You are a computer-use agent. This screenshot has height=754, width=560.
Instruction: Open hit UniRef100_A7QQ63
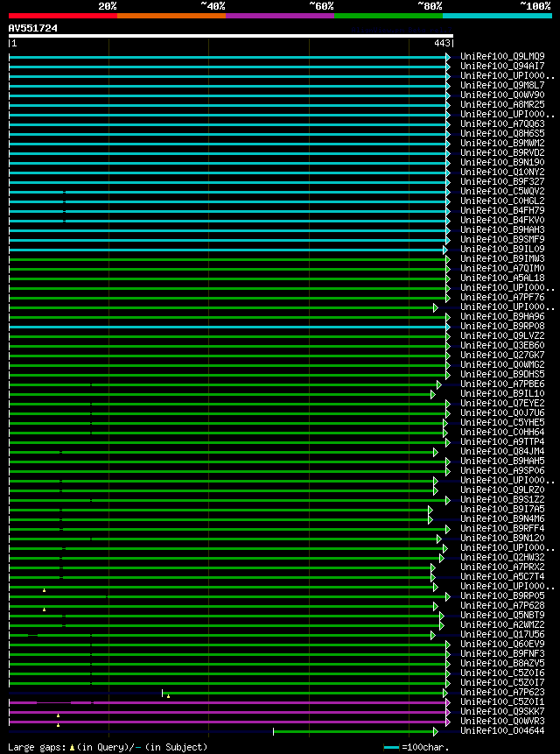[502, 124]
